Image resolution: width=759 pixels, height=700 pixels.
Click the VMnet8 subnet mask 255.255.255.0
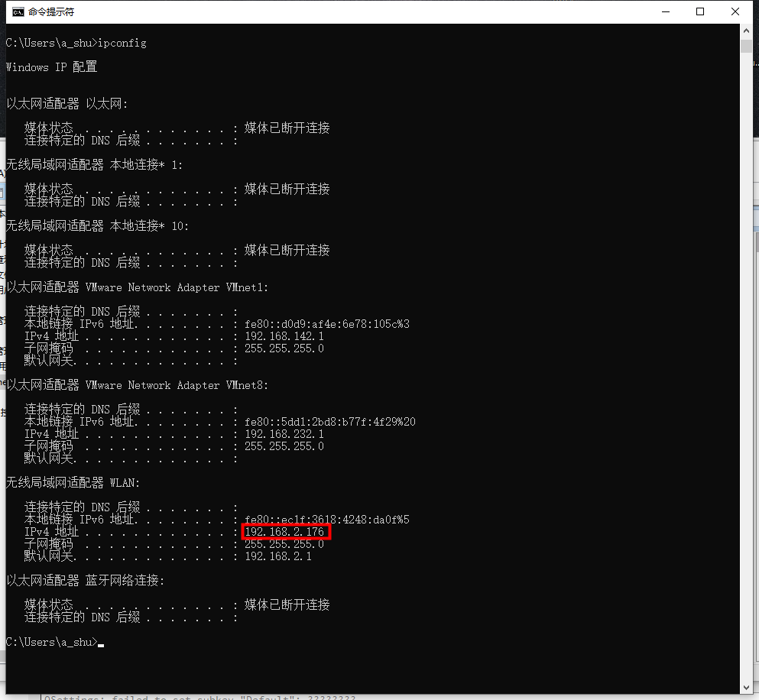point(284,446)
